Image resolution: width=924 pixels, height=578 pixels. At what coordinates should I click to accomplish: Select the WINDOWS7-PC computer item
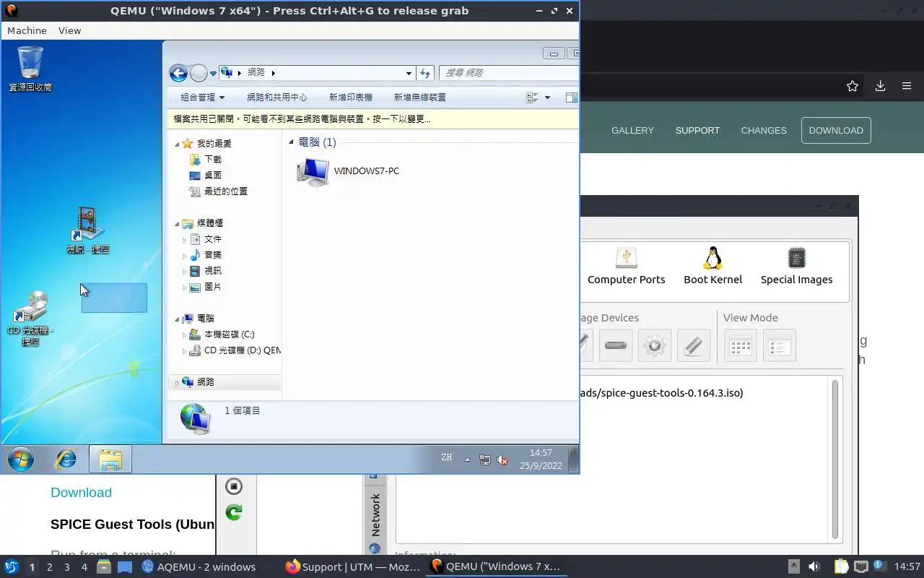[x=348, y=171]
